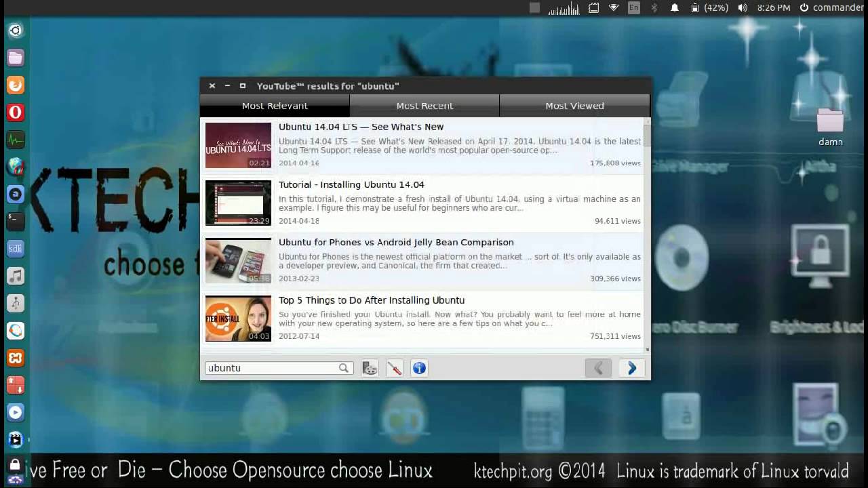This screenshot has width=868, height=488.
Task: Open the Installing Ubuntu 14.04 tutorial thumbnail
Action: (238, 203)
